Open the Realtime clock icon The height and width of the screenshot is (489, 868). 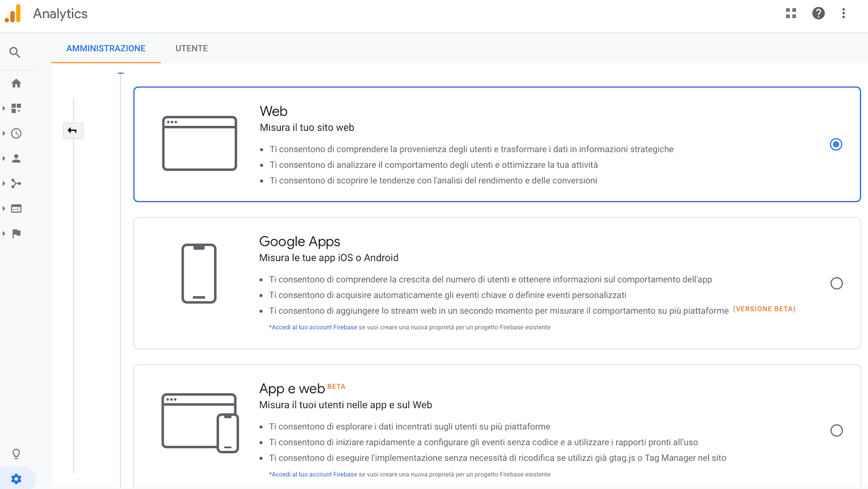16,134
